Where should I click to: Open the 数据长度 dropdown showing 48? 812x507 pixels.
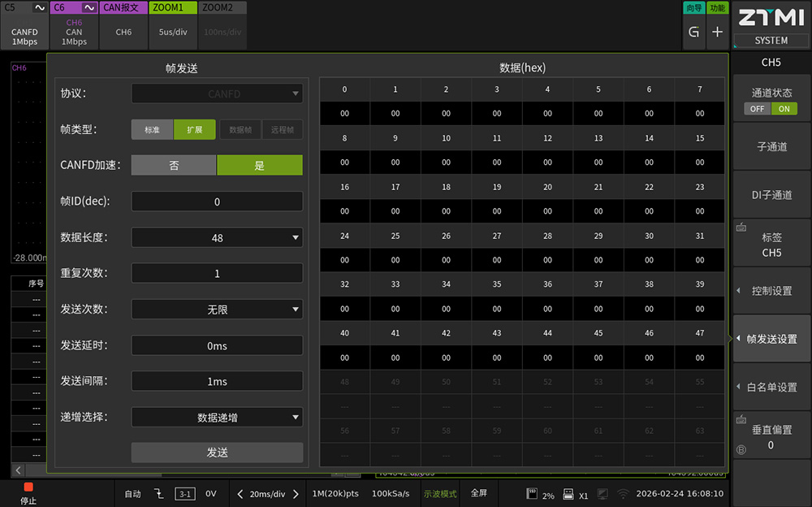[x=217, y=238]
